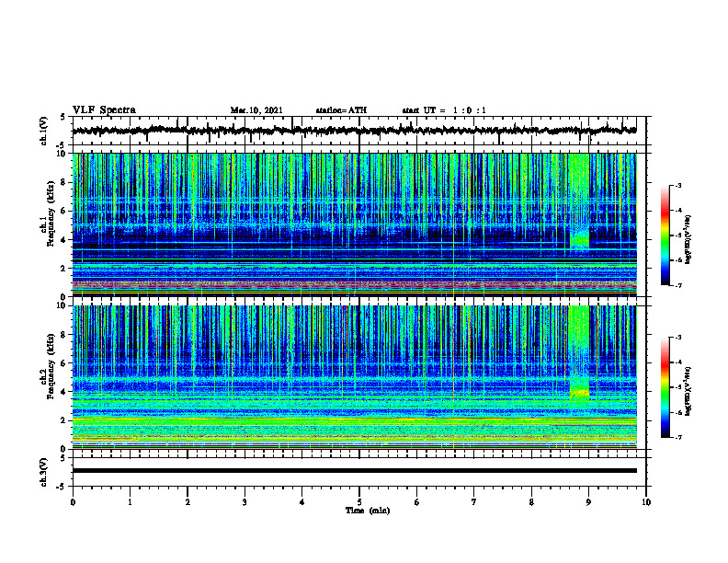Click the ch.1 spectrogram color scale bar

[x=665, y=236]
